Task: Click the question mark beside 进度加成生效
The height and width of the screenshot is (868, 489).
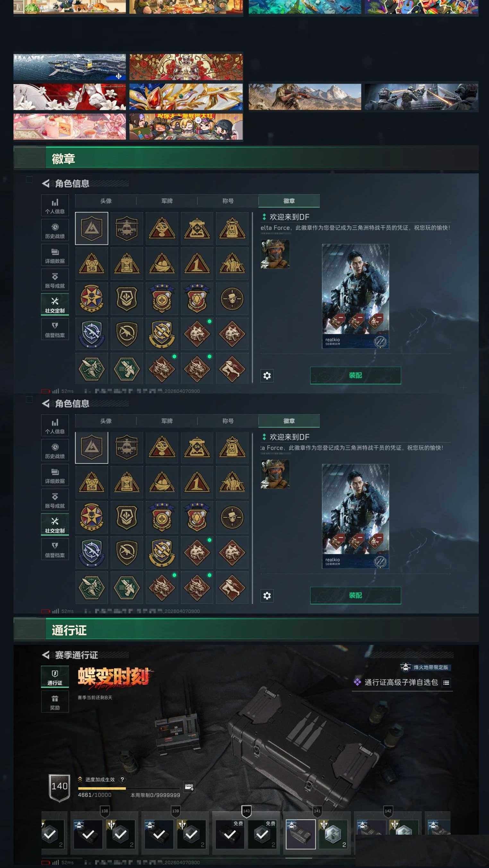Action: coord(122,780)
